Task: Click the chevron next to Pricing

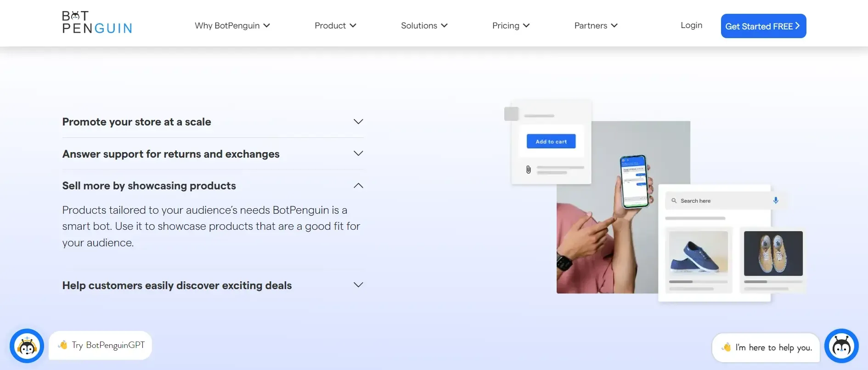Action: [x=526, y=26]
